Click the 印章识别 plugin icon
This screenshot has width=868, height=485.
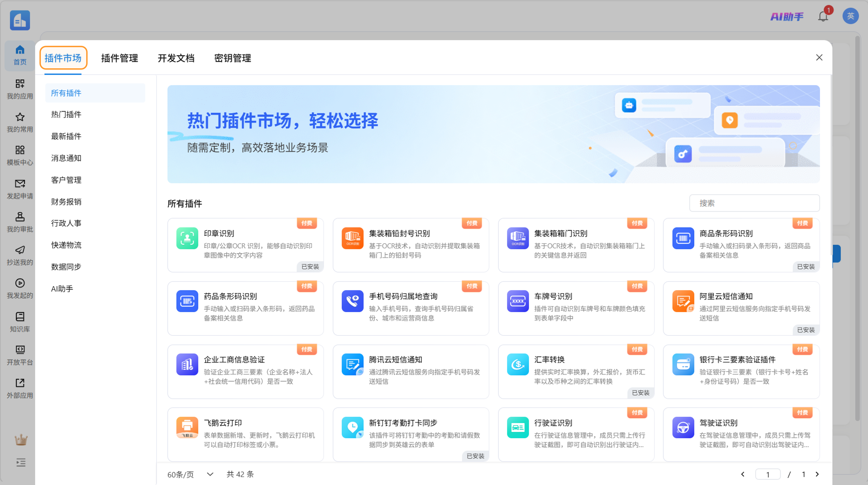click(187, 238)
